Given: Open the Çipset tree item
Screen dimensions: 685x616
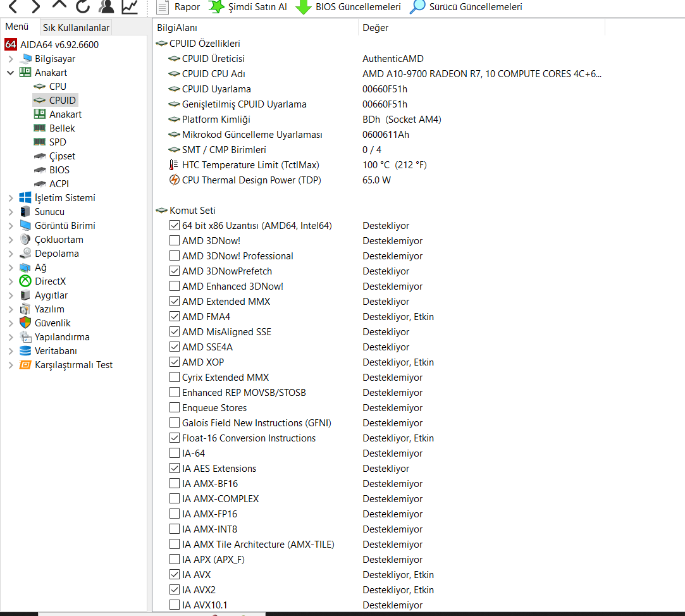Looking at the screenshot, I should 62,156.
